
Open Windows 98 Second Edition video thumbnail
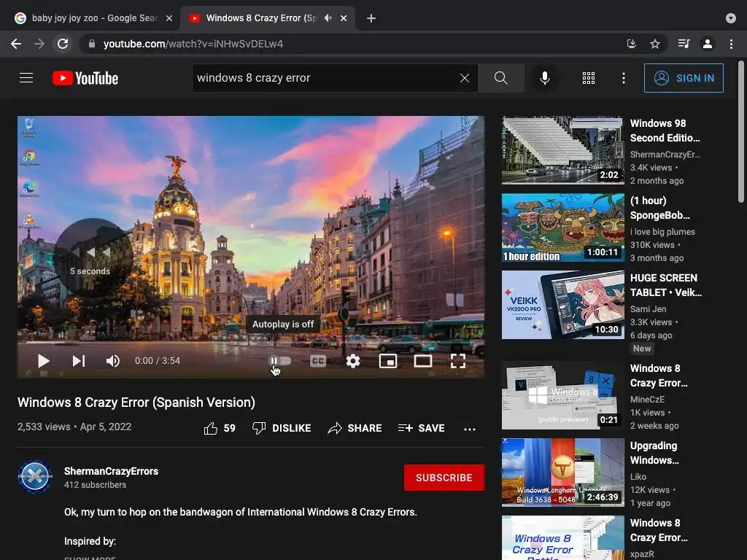pyautogui.click(x=562, y=150)
